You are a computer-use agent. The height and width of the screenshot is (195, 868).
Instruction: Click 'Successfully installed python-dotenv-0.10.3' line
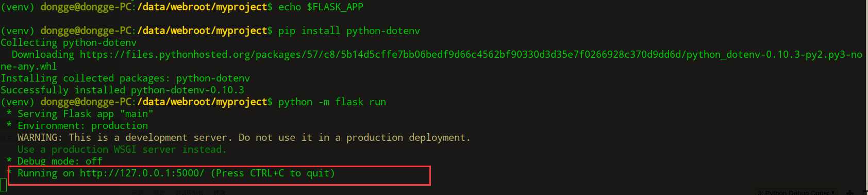click(123, 90)
